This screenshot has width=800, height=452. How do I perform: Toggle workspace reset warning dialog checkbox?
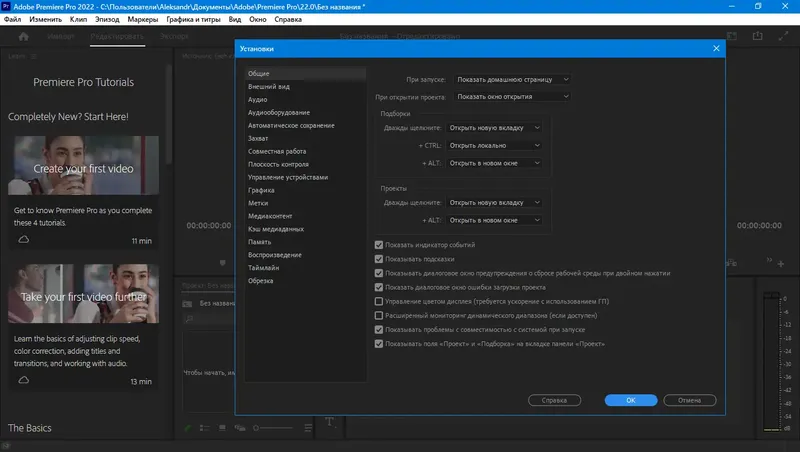click(x=379, y=273)
